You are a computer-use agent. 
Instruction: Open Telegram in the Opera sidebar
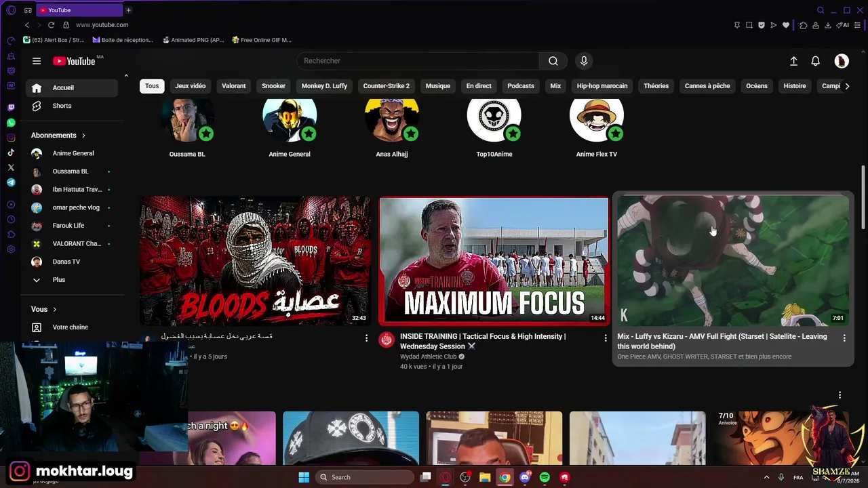(x=11, y=182)
